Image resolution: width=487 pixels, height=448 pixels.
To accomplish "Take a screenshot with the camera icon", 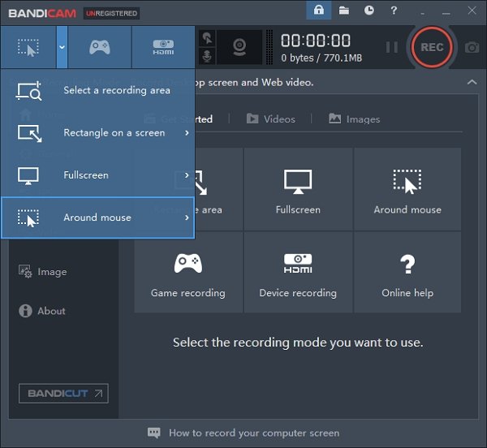I will [472, 48].
